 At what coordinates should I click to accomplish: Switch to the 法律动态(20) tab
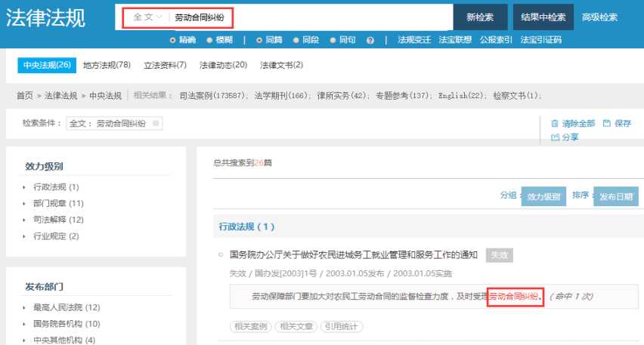pyautogui.click(x=224, y=65)
